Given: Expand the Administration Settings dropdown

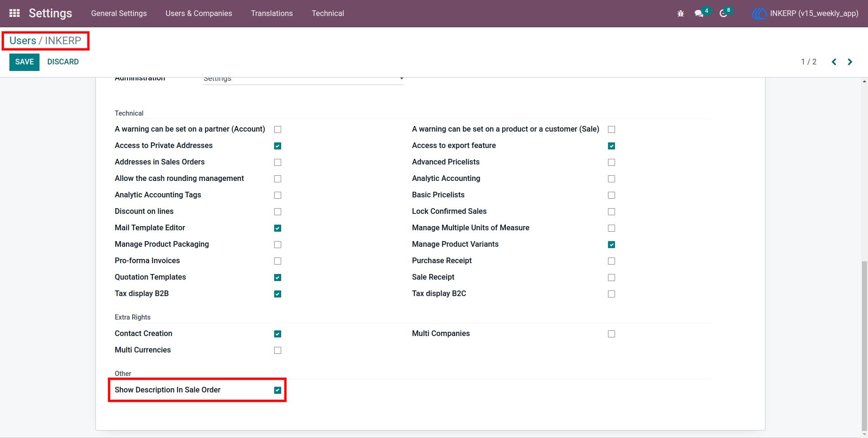Looking at the screenshot, I should click(x=303, y=78).
